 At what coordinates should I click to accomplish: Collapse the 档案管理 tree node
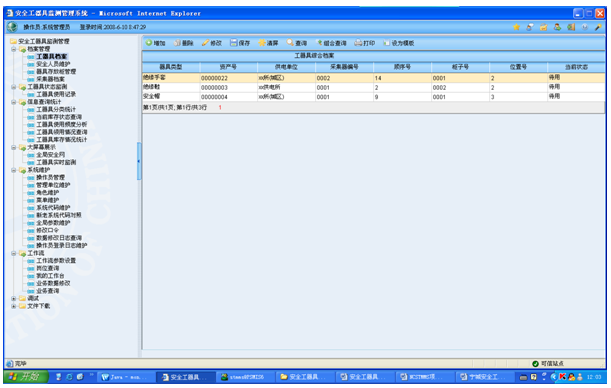point(14,49)
